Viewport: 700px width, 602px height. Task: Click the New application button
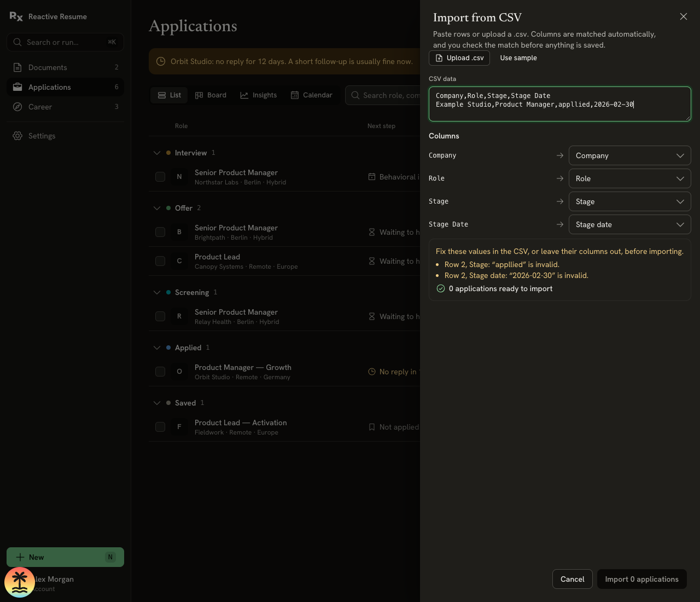(x=65, y=557)
